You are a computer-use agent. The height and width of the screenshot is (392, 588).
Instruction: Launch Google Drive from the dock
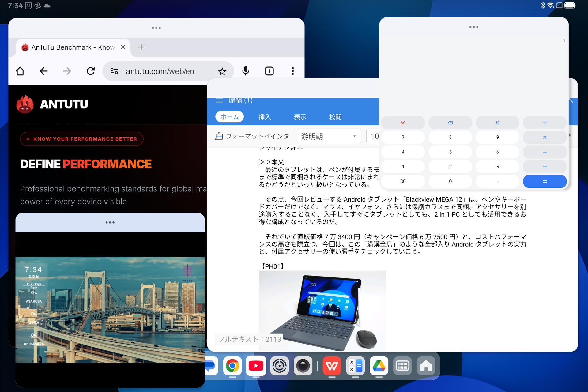click(379, 366)
